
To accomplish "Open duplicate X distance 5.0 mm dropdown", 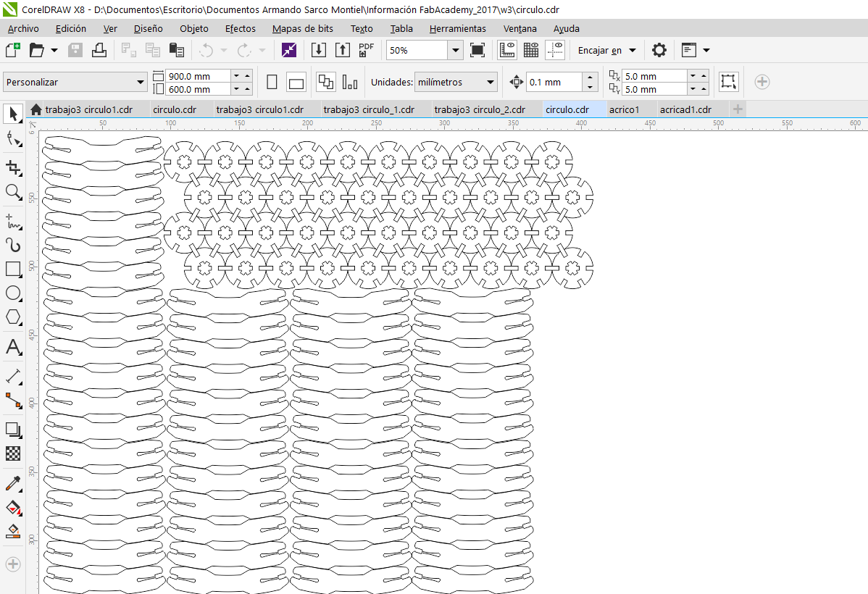I will [x=693, y=76].
